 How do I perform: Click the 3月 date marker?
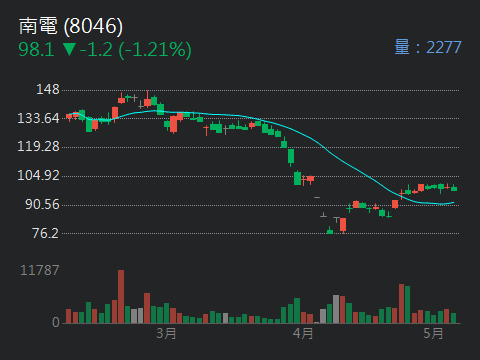(x=166, y=333)
